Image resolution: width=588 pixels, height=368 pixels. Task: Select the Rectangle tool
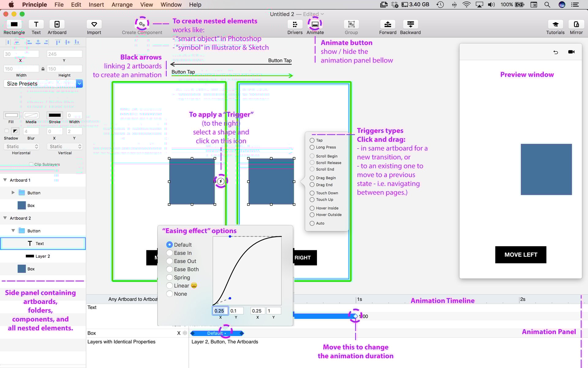(x=14, y=25)
